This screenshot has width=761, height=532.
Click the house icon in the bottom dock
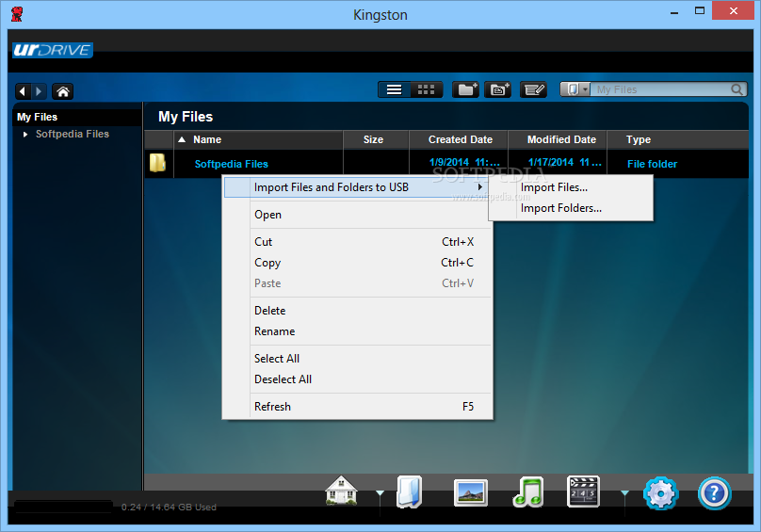[341, 491]
